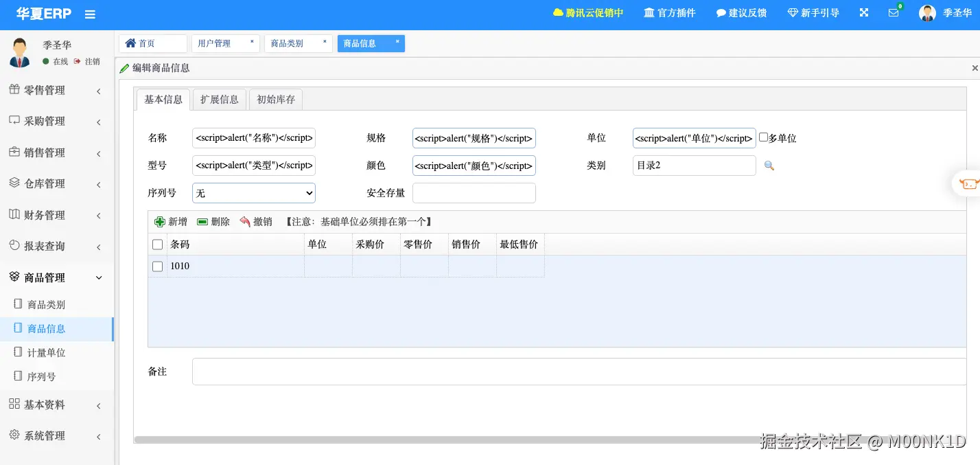
Task: Open the 序列号 dropdown showing 无
Action: [x=253, y=193]
